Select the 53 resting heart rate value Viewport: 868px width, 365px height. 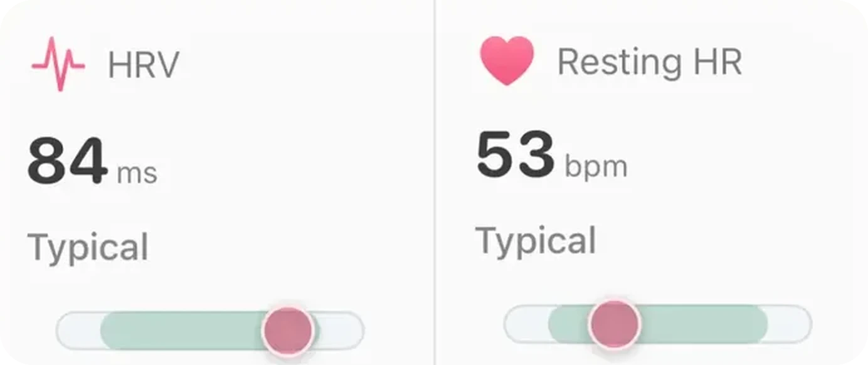[x=516, y=154]
